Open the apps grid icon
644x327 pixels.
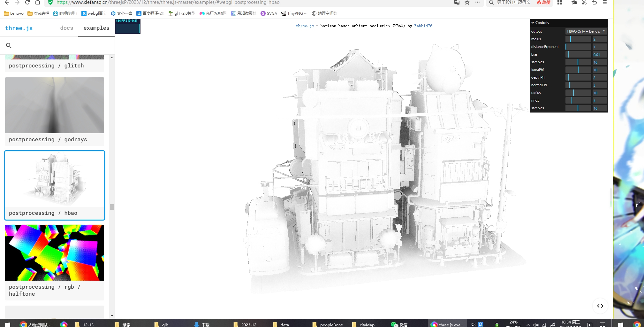(x=560, y=3)
